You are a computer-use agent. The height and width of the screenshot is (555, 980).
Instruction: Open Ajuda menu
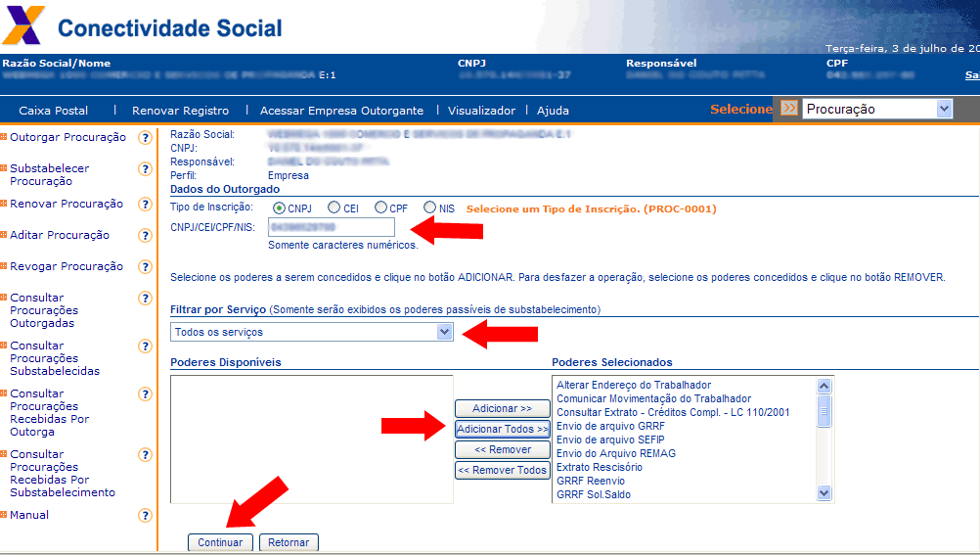[x=554, y=111]
